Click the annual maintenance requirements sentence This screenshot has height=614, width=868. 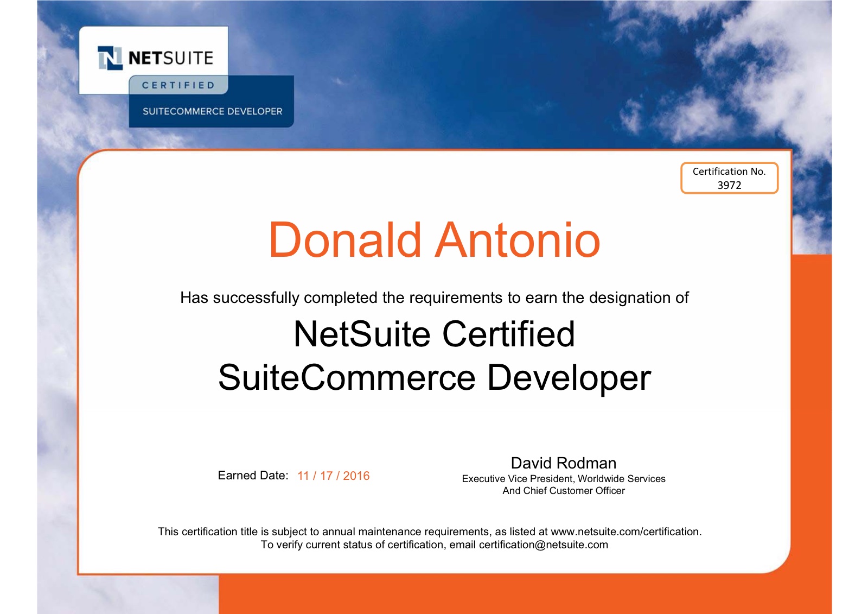click(x=430, y=531)
